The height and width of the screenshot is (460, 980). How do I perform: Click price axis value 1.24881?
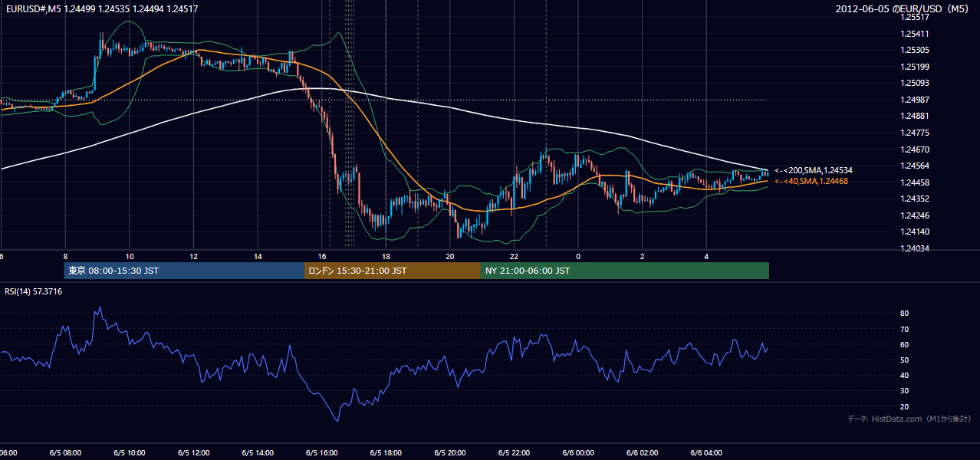[916, 116]
